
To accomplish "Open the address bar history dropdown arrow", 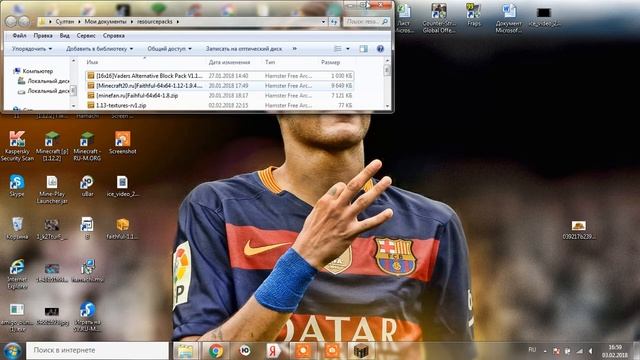I will (323, 22).
